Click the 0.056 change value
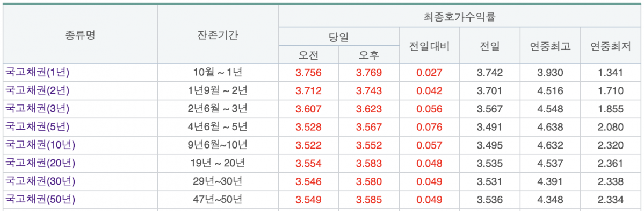Viewport: 644px width, 211px height. coord(429,109)
